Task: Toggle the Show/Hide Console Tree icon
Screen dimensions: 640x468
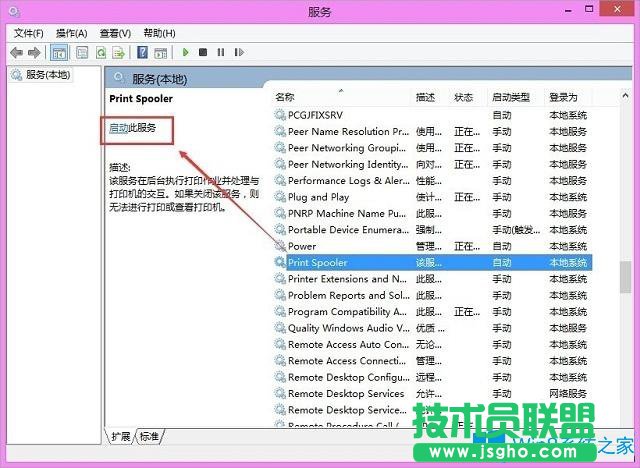Action: pyautogui.click(x=59, y=53)
